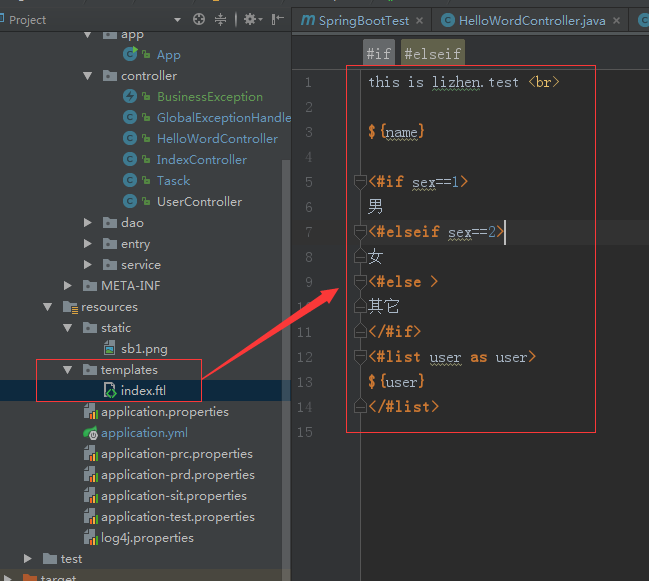Viewport: 649px width, 581px height.
Task: Fold the <#if sex==1> block on line 5
Action: 360,182
